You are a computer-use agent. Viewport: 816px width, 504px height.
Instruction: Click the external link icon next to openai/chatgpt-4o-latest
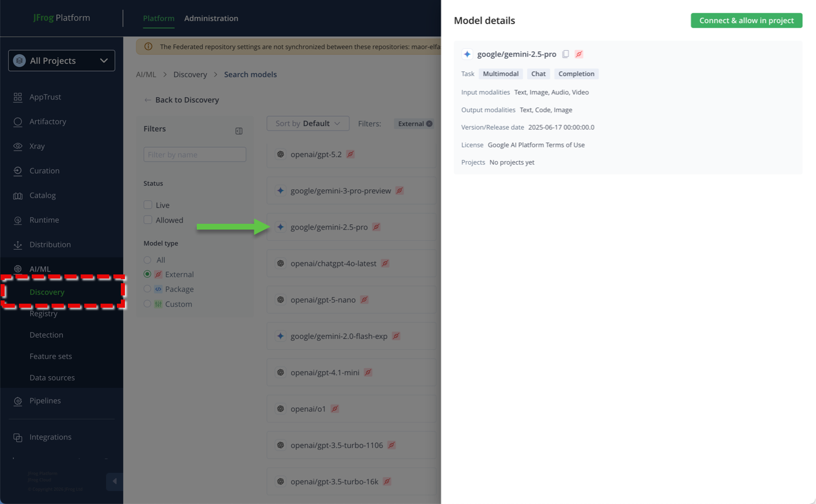click(385, 264)
